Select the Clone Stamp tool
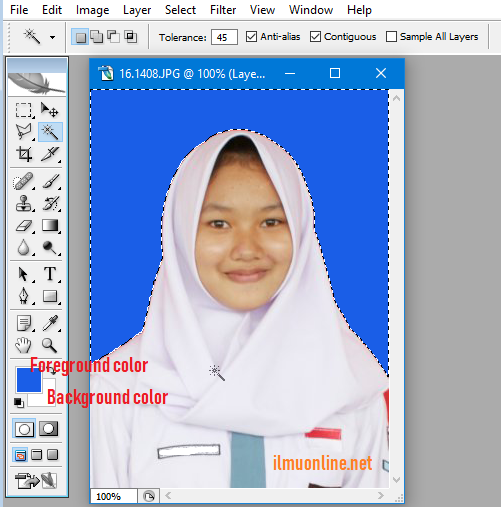501x507 pixels. (x=24, y=203)
